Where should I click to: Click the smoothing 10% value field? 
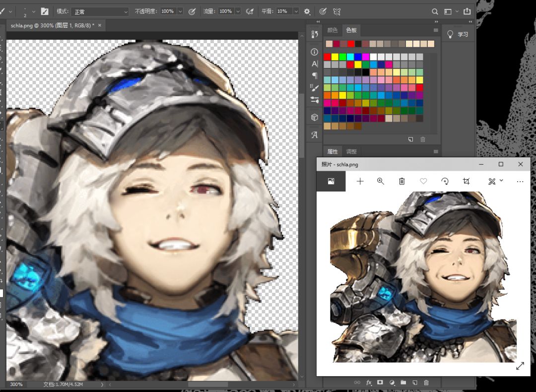click(x=284, y=11)
